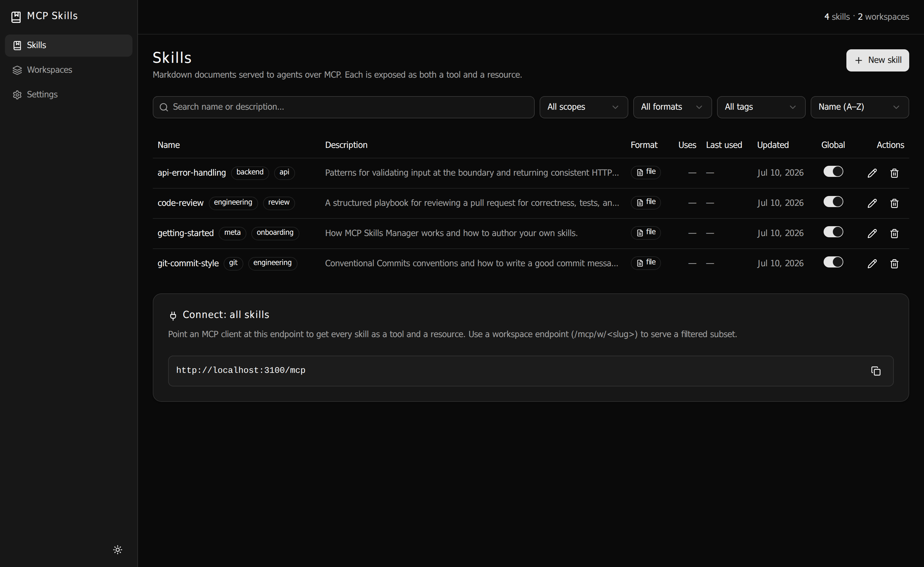
Task: Edit the api-error-handling skill
Action: pyautogui.click(x=872, y=173)
